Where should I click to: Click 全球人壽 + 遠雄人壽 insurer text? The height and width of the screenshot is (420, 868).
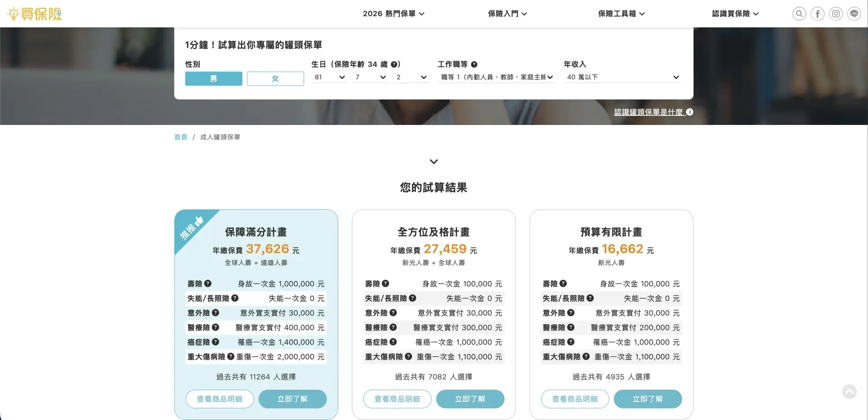256,262
